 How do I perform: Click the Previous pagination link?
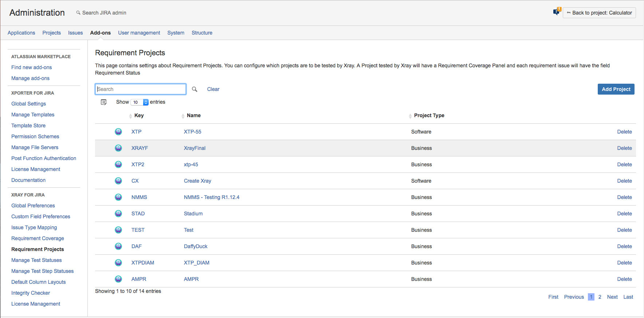(574, 297)
